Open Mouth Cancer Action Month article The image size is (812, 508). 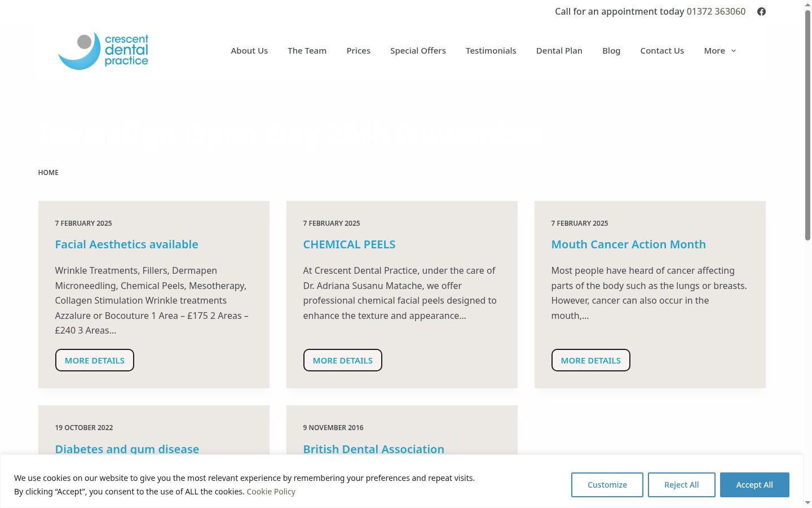pos(629,244)
